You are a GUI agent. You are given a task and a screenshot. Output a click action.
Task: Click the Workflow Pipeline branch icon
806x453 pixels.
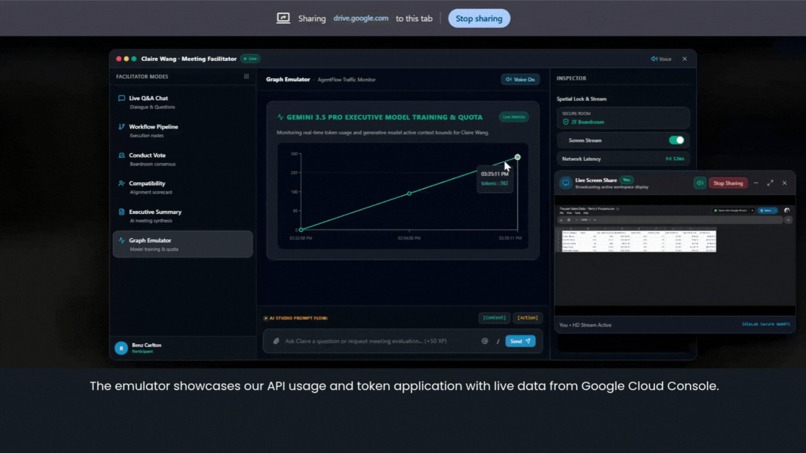pos(121,126)
